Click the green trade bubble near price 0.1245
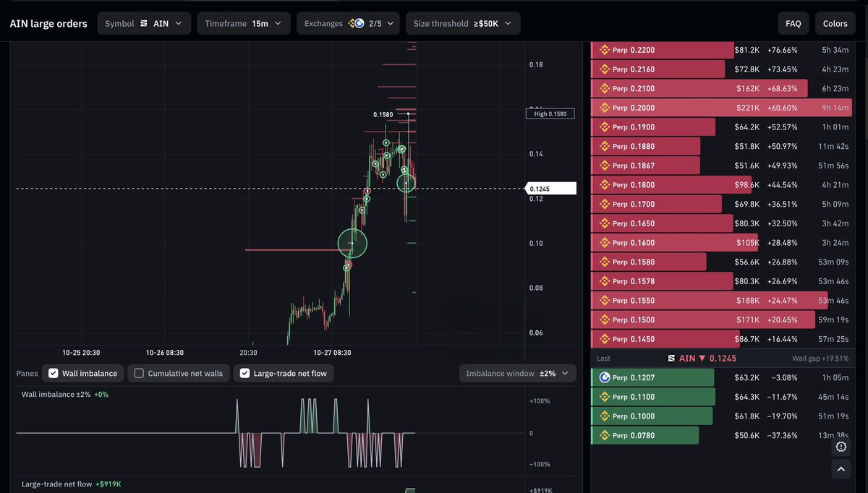The height and width of the screenshot is (493, 868). (407, 183)
